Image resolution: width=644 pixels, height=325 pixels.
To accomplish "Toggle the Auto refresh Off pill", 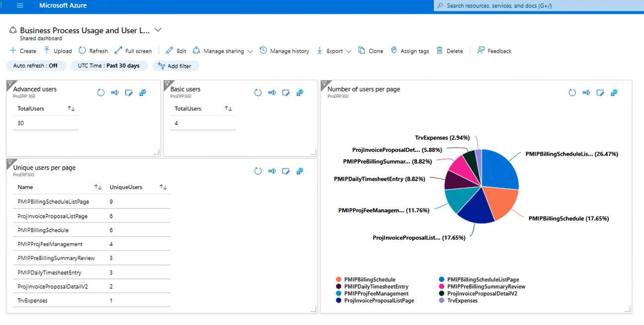I will (35, 65).
